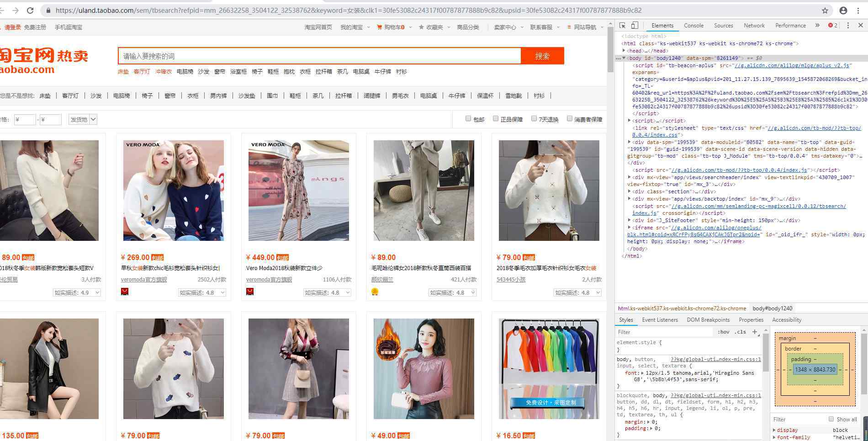Image resolution: width=868 pixels, height=441 pixels.
Task: Show more DevTools tabs via the chevron
Action: [x=817, y=26]
